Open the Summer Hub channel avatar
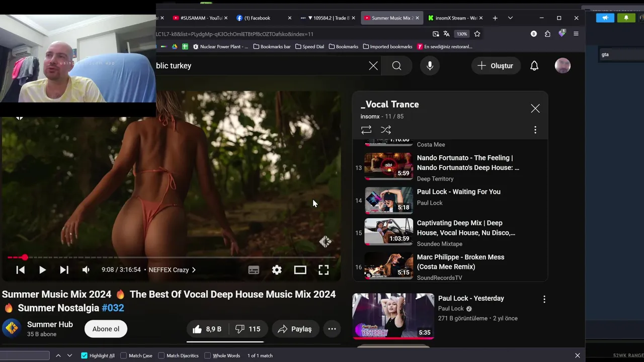The height and width of the screenshot is (362, 644). [12, 328]
